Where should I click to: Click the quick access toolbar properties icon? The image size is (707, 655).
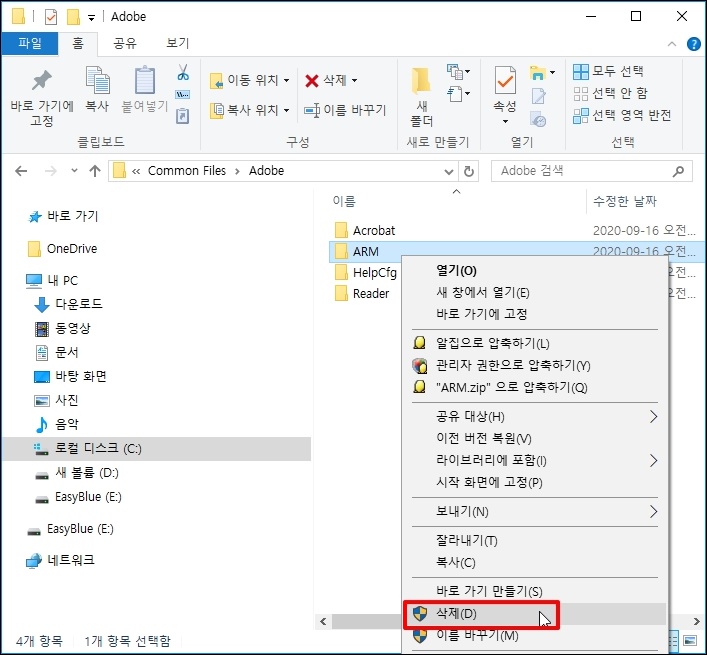click(51, 17)
